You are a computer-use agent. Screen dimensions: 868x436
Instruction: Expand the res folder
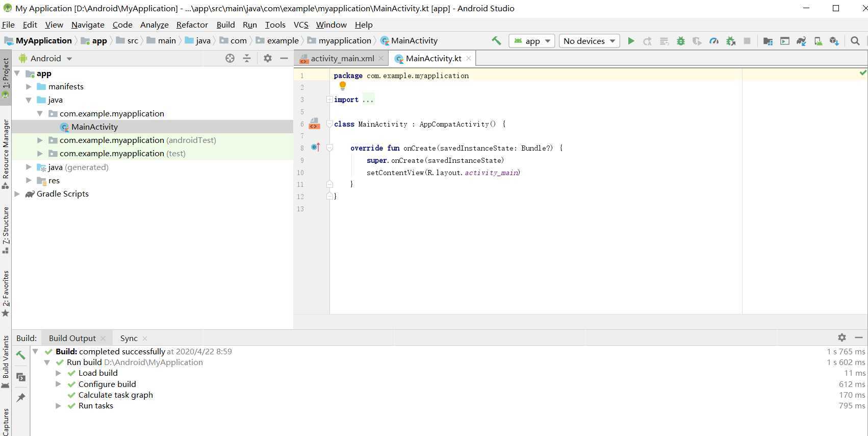point(29,180)
